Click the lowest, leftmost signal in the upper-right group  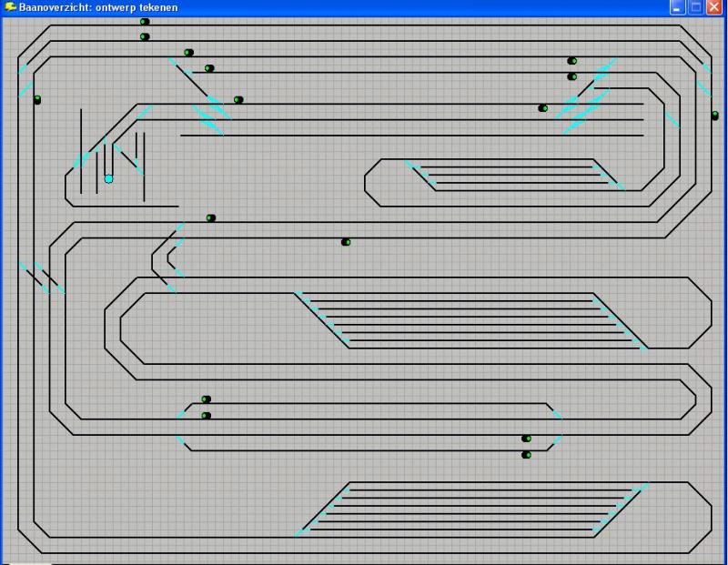coord(543,108)
